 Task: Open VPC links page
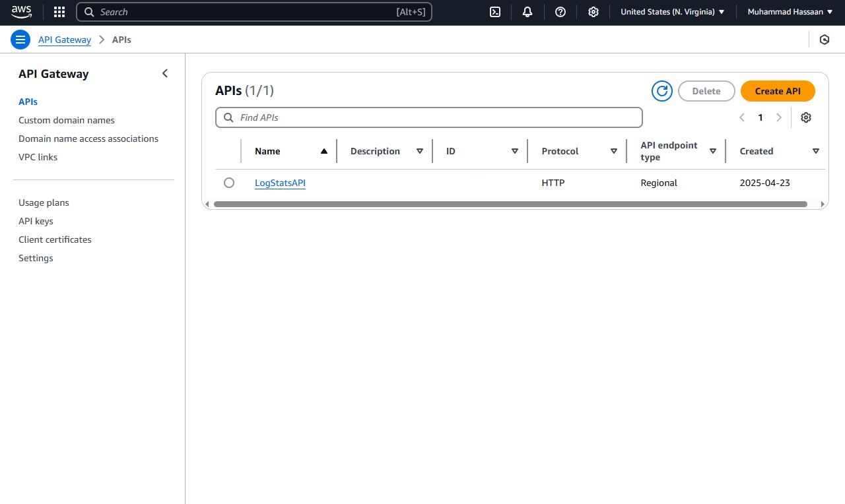point(38,157)
